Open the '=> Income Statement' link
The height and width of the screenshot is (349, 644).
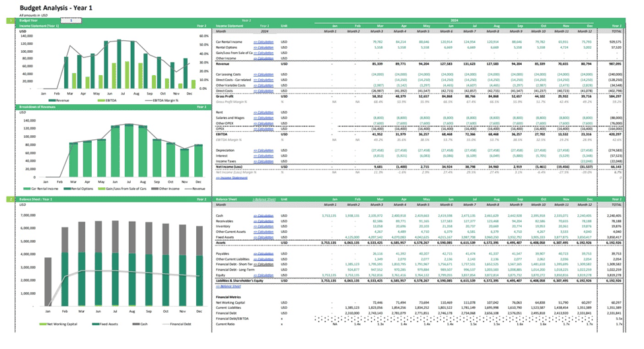point(232,177)
